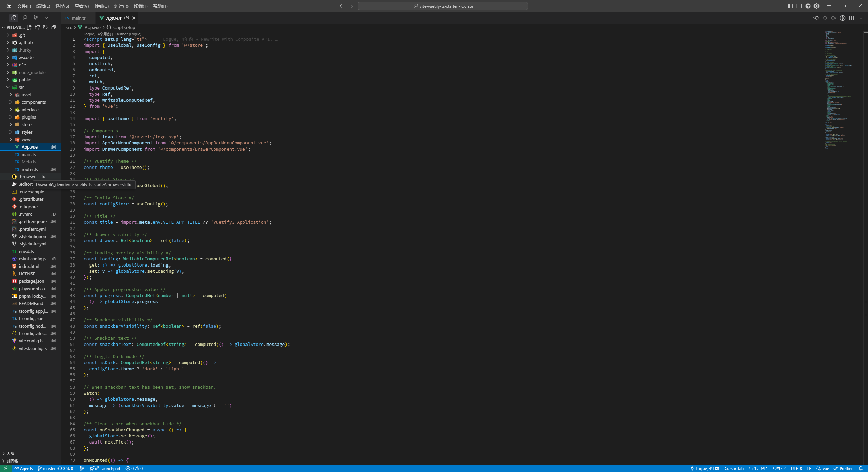Create a new folder in explorer
Viewport: 868px width, 472px height.
pyautogui.click(x=37, y=27)
